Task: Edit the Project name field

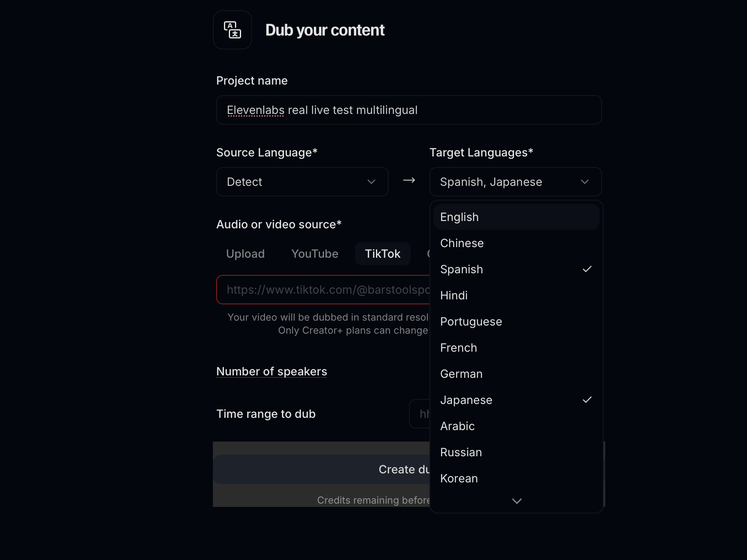Action: pos(409,110)
